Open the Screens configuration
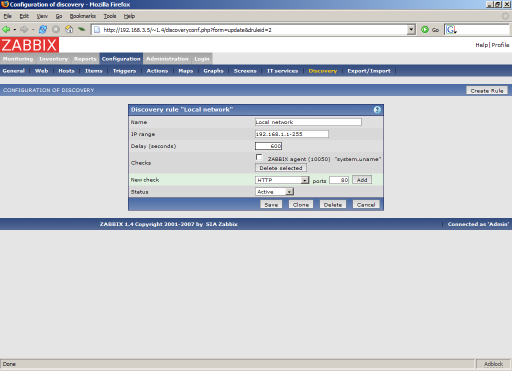Screen dimensions: 512x371 [x=245, y=71]
